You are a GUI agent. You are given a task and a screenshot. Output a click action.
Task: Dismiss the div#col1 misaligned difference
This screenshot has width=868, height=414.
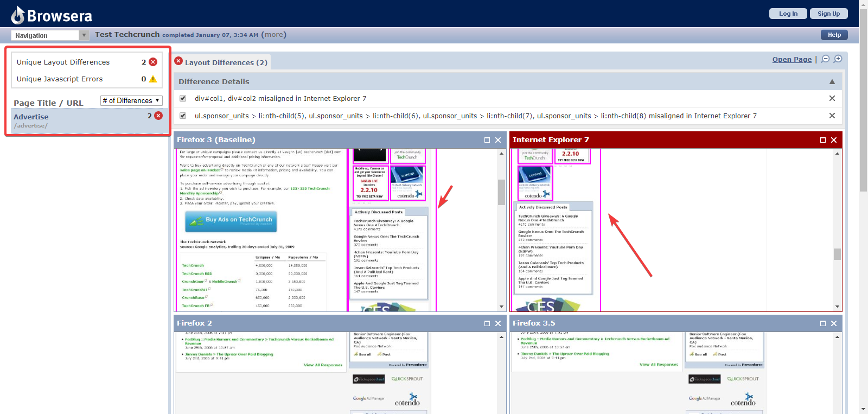(x=832, y=98)
